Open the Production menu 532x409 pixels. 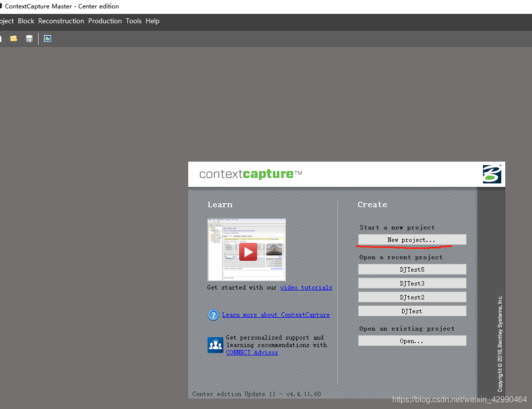click(x=105, y=21)
